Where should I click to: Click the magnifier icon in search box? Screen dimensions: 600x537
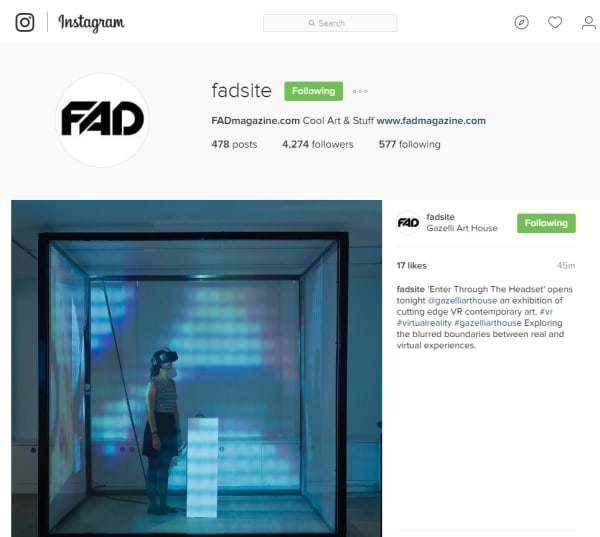tap(311, 23)
